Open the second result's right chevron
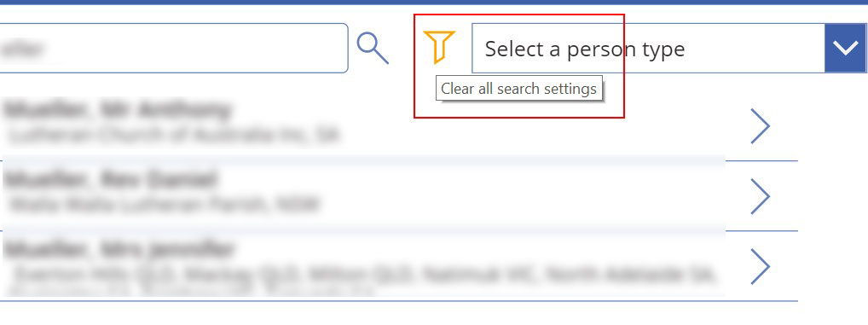The width and height of the screenshot is (868, 325). pos(760,196)
